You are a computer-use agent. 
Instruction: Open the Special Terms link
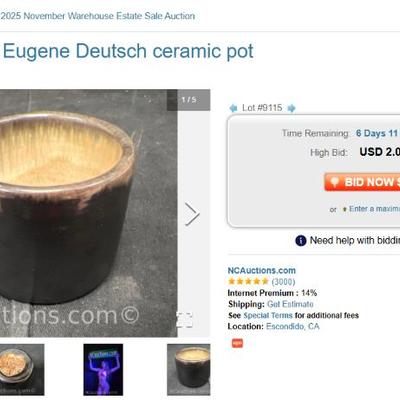(268, 315)
